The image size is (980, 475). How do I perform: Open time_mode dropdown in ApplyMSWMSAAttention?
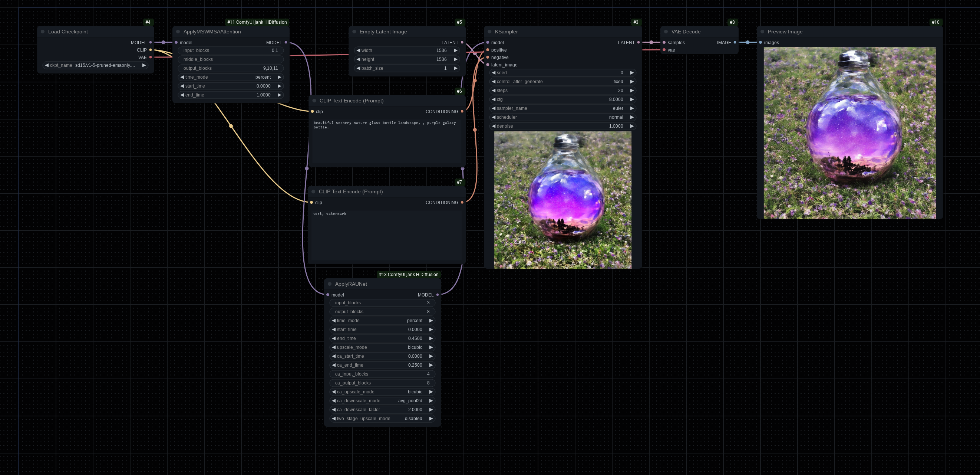231,77
